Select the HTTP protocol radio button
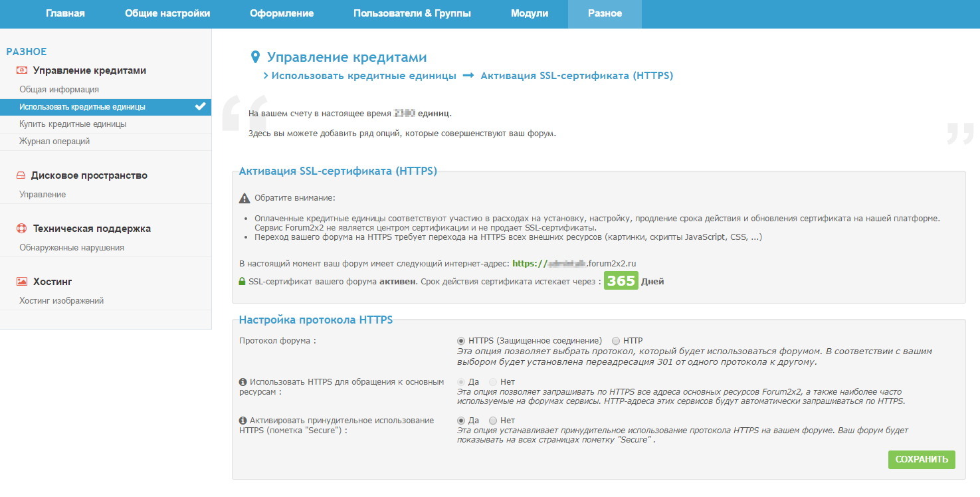The width and height of the screenshot is (980, 497). 616,341
